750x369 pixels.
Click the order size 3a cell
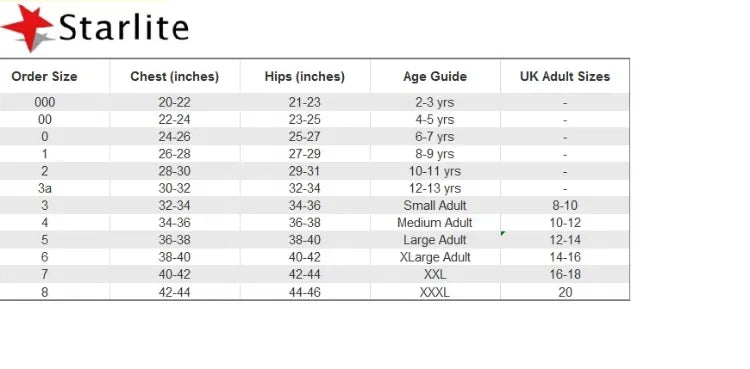point(44,189)
